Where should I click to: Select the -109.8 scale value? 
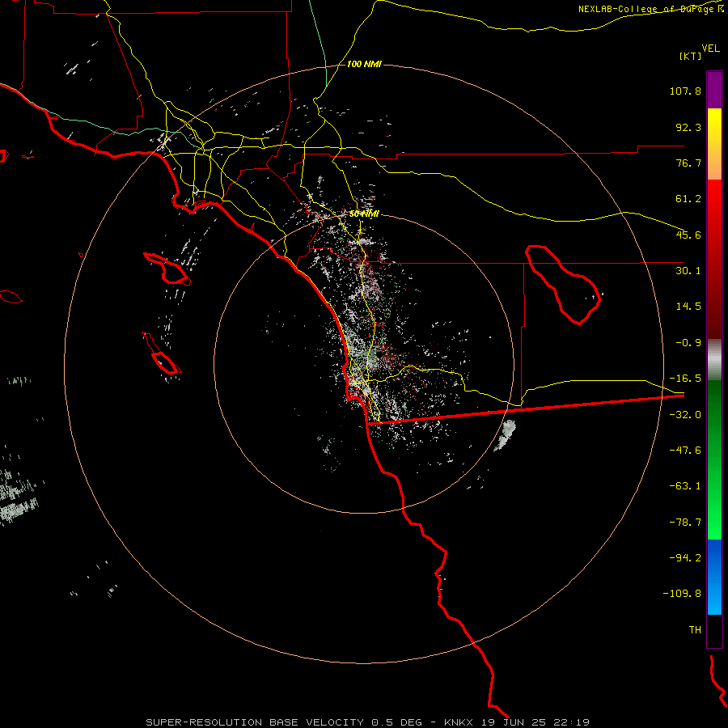[x=683, y=594]
